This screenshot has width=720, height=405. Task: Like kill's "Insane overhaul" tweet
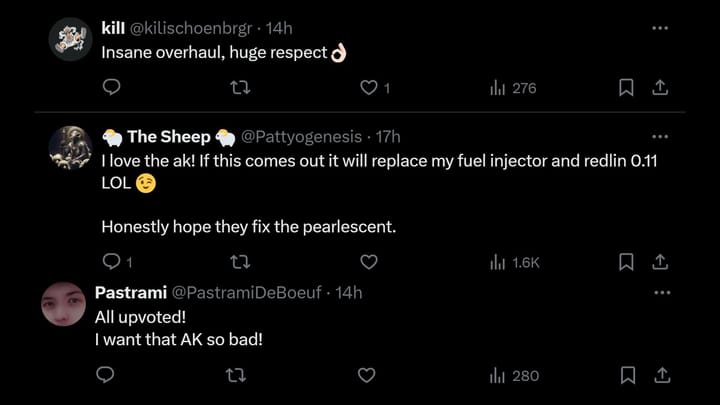click(x=368, y=88)
